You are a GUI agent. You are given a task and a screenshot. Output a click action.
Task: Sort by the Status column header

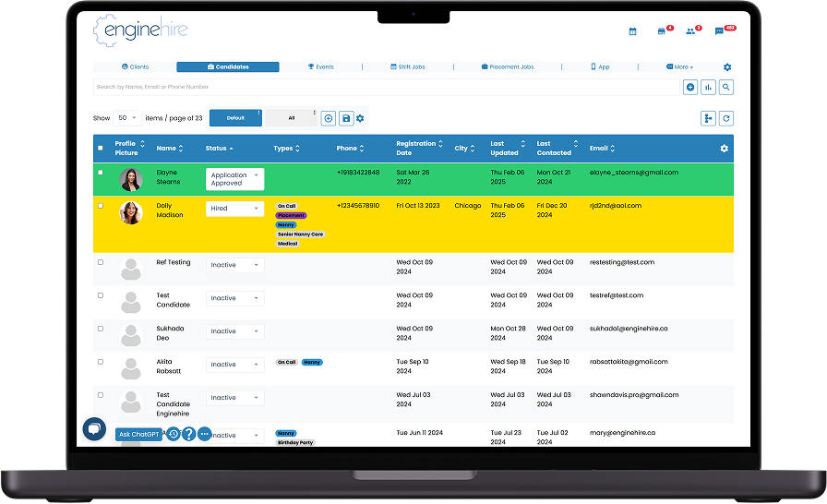tap(220, 149)
